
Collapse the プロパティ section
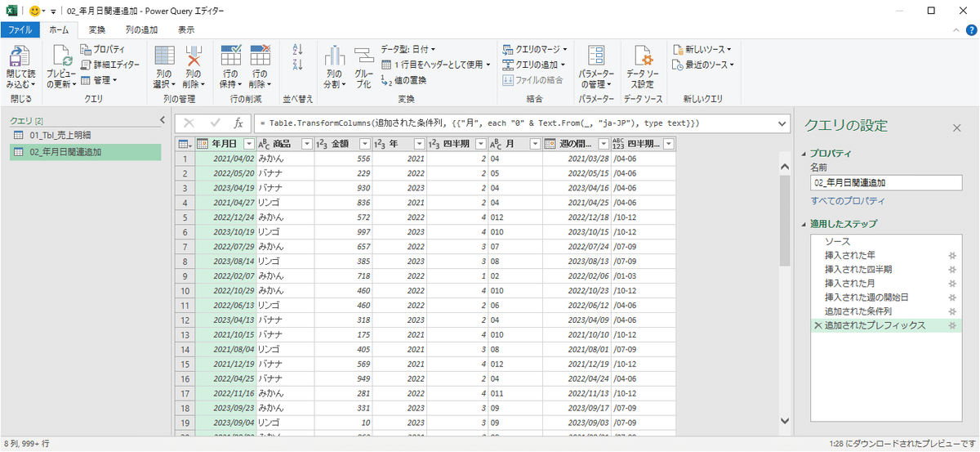804,153
